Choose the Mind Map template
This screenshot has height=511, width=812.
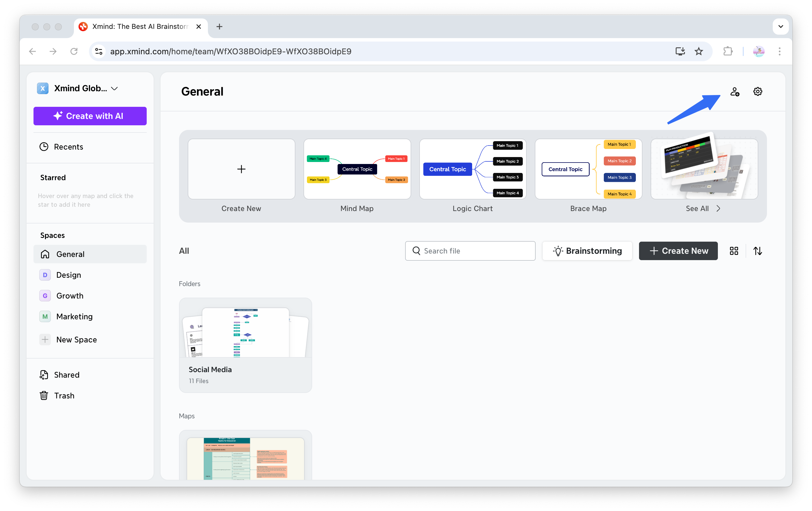357,169
